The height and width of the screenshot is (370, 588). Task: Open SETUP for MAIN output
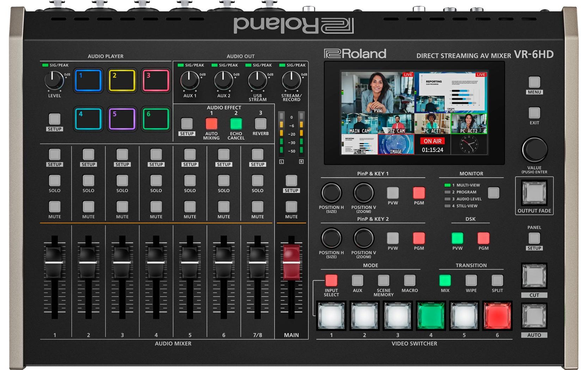point(291,180)
